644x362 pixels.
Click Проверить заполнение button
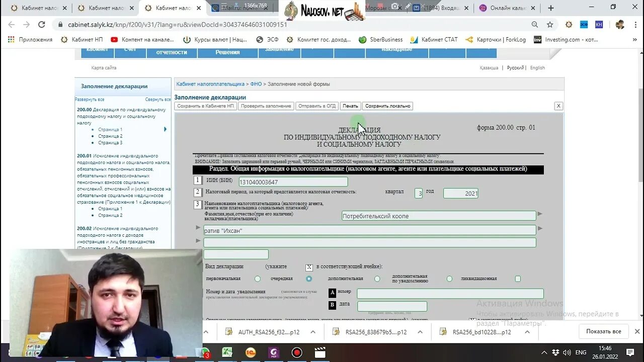pos(266,106)
